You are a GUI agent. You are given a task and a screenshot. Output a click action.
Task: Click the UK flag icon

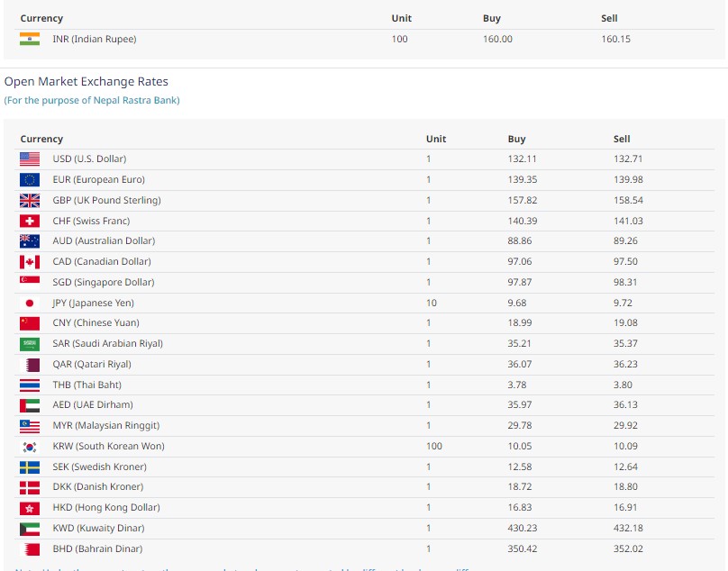30,200
